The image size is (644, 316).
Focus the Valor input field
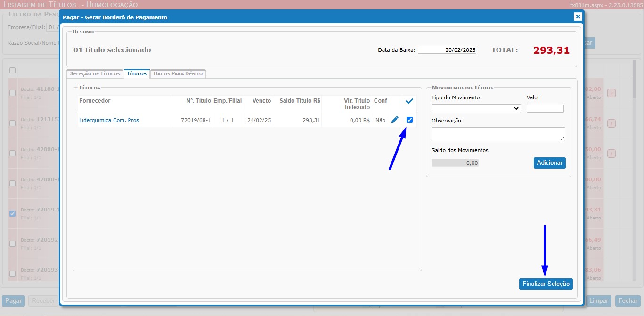click(x=545, y=108)
